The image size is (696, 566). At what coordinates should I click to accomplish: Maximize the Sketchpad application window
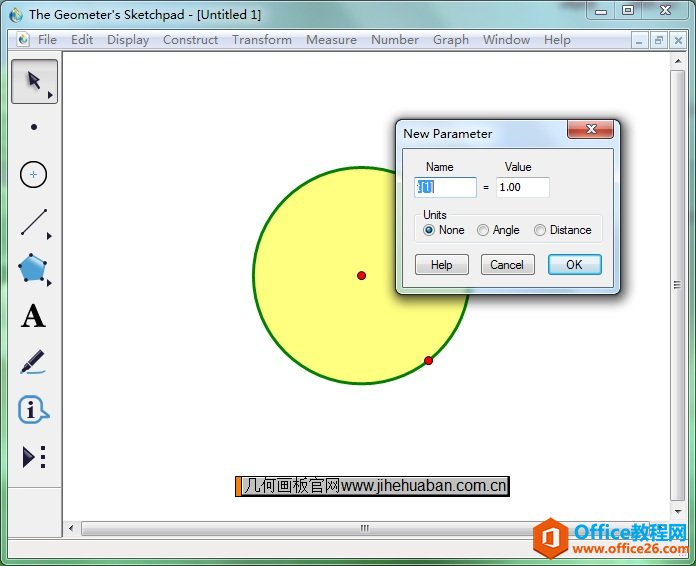click(x=628, y=11)
